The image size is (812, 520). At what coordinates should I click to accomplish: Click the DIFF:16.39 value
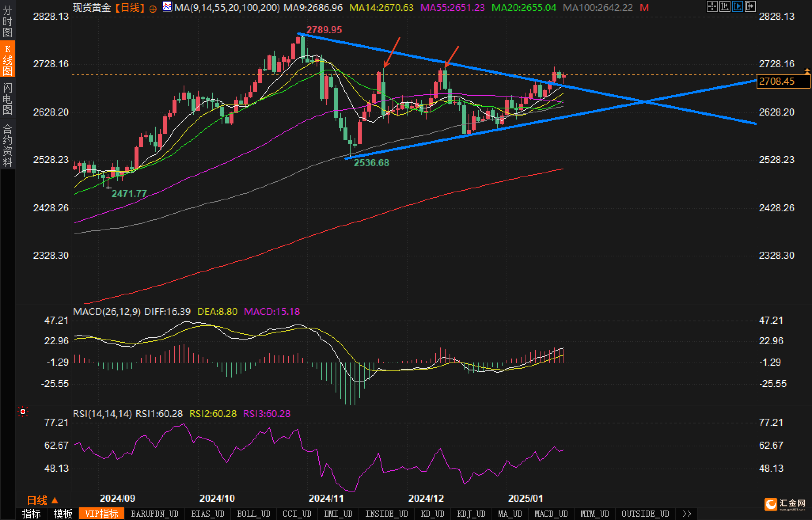(167, 311)
